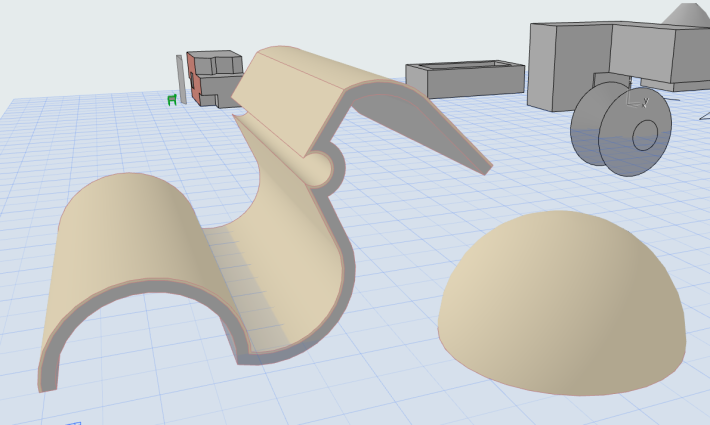Click the blue outline at bottom-left corner
The height and width of the screenshot is (425, 710).
pos(72,423)
